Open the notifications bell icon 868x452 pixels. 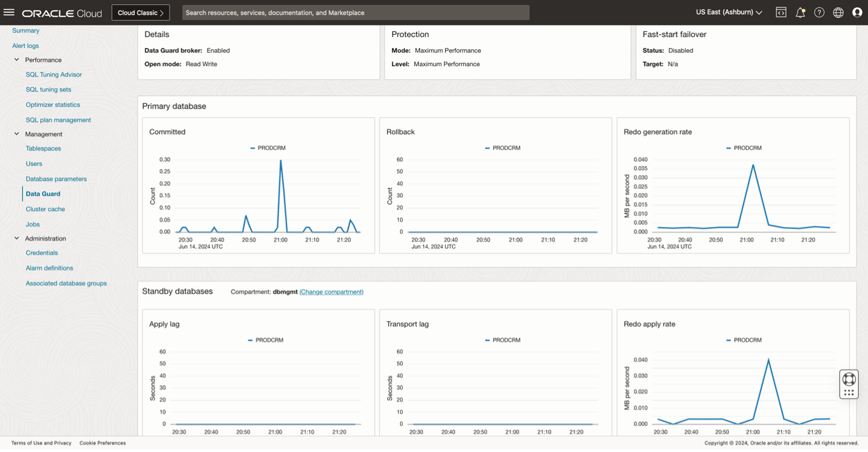coord(800,12)
